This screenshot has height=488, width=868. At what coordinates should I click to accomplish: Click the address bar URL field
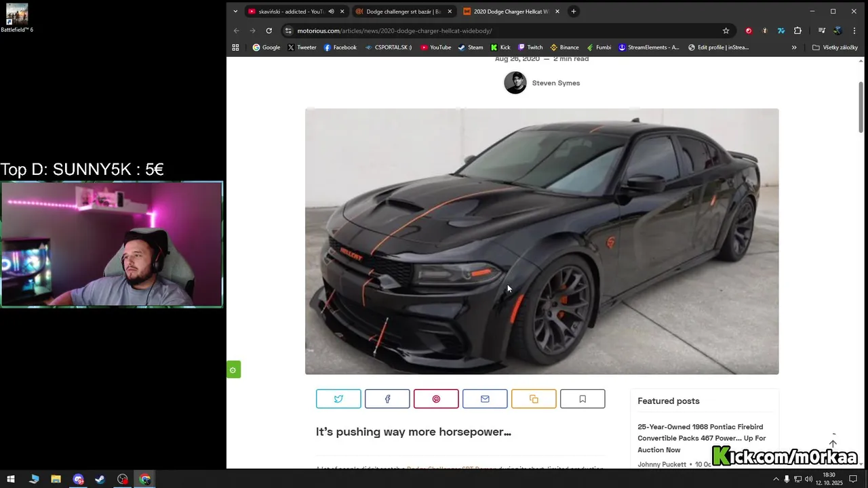click(x=502, y=30)
